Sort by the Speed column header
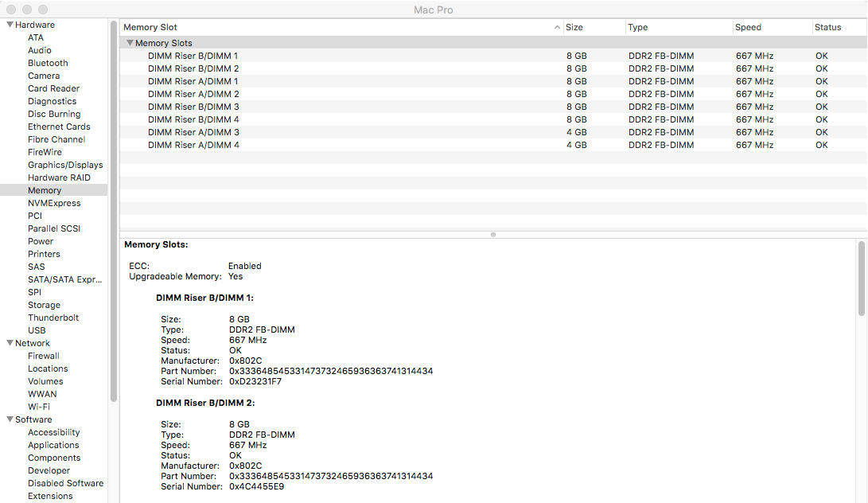The height and width of the screenshot is (503, 868). (748, 27)
